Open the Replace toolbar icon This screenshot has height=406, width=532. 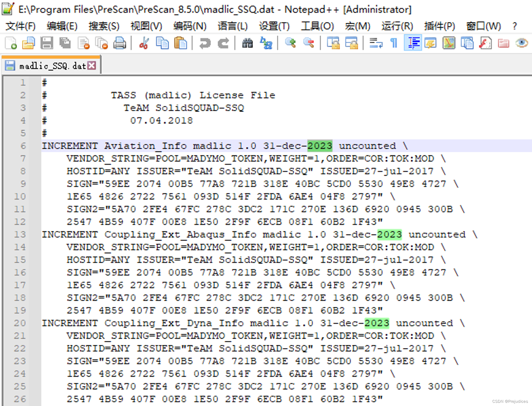(x=266, y=43)
